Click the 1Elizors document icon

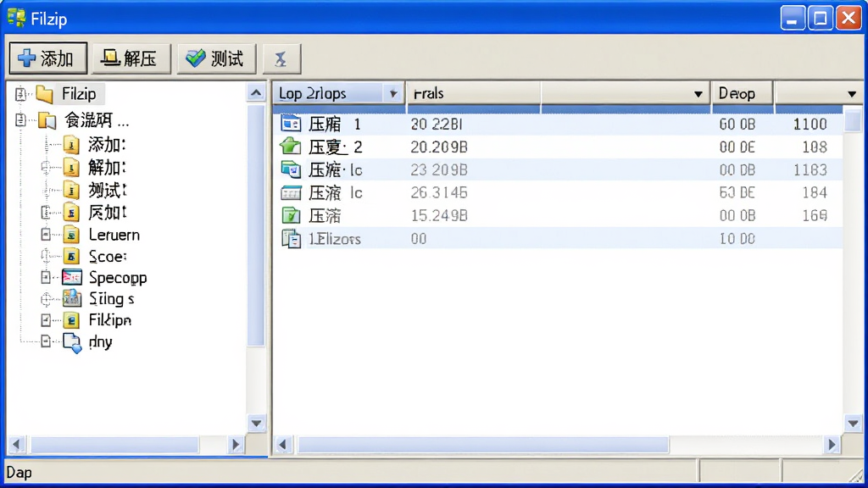click(x=292, y=238)
